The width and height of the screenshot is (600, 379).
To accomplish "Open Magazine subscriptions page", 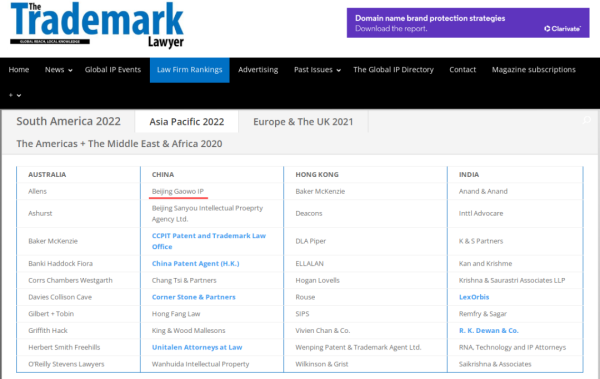I will 534,70.
